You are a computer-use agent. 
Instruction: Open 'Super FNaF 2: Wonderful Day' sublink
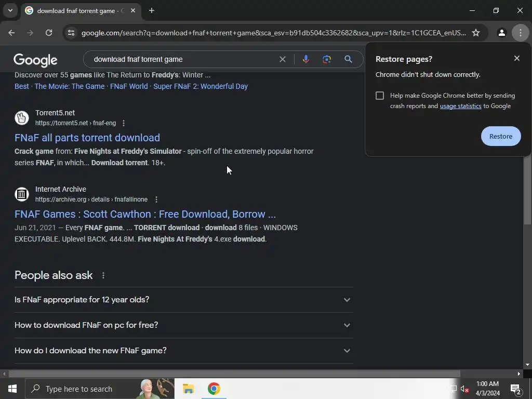[x=201, y=86]
